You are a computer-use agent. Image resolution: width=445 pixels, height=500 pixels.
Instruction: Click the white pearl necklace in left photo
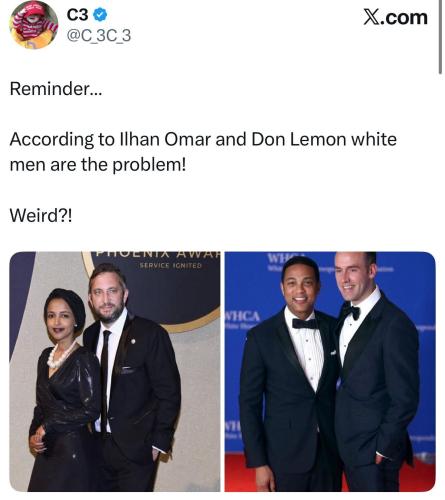tap(60, 355)
